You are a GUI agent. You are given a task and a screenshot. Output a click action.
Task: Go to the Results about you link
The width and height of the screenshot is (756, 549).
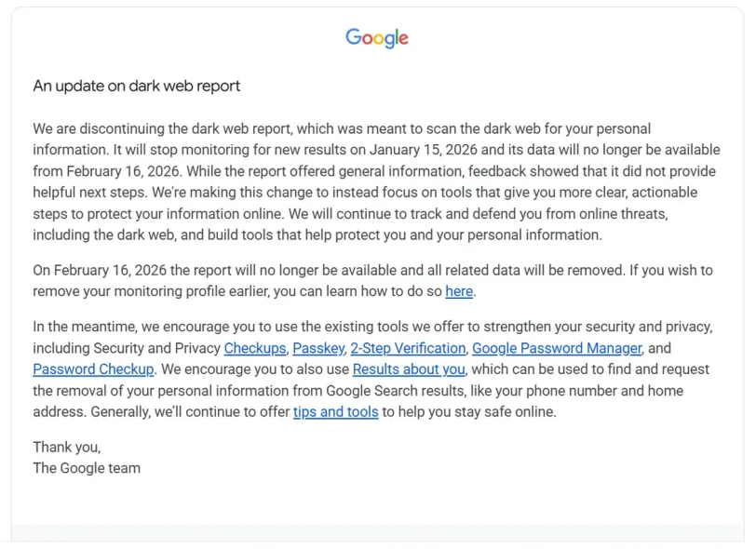(x=409, y=369)
